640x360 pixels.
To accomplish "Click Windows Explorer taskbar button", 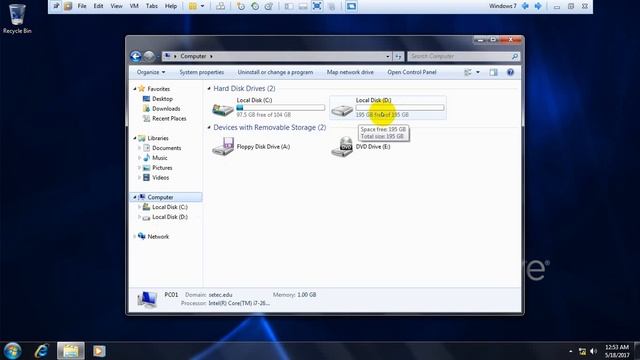I will click(x=71, y=351).
